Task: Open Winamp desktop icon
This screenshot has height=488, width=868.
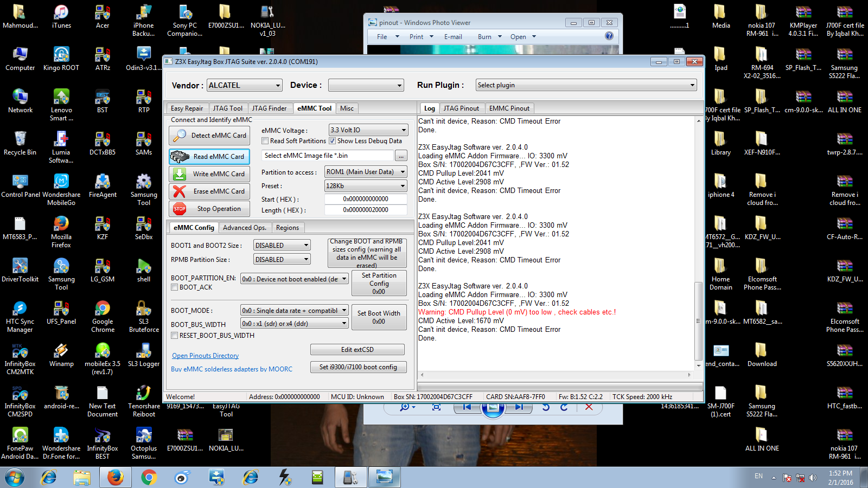Action: point(61,355)
